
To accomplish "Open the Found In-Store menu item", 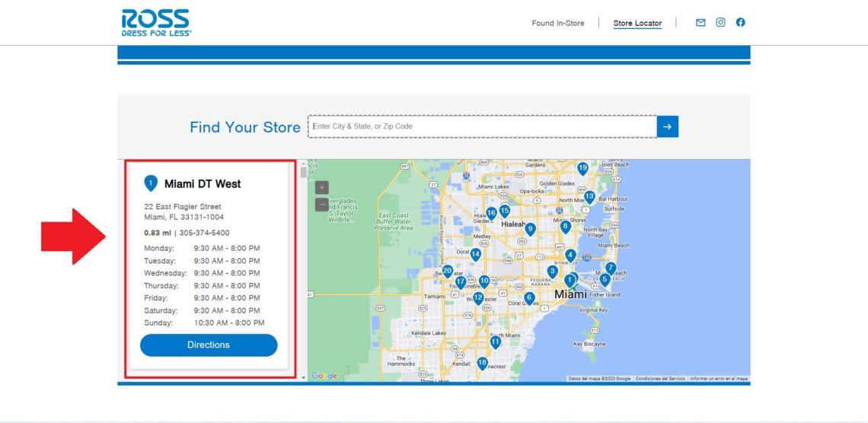I will click(558, 24).
